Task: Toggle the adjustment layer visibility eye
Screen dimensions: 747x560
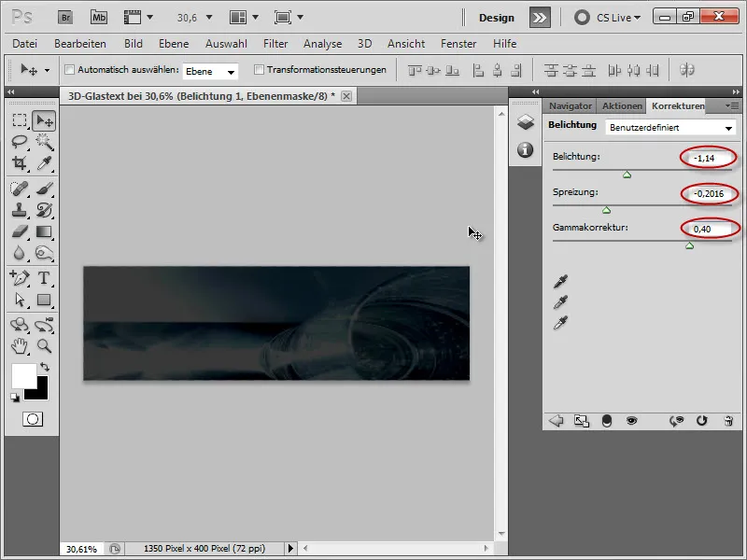Action: [632, 421]
